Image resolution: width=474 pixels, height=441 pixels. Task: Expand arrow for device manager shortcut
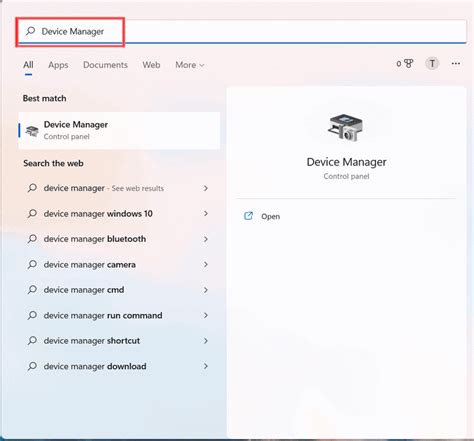pyautogui.click(x=206, y=341)
